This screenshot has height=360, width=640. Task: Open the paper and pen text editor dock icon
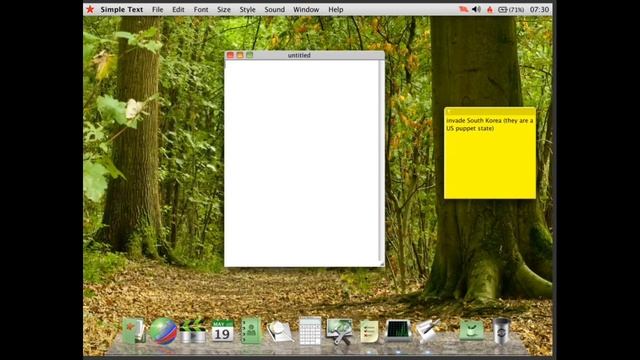coord(427,330)
